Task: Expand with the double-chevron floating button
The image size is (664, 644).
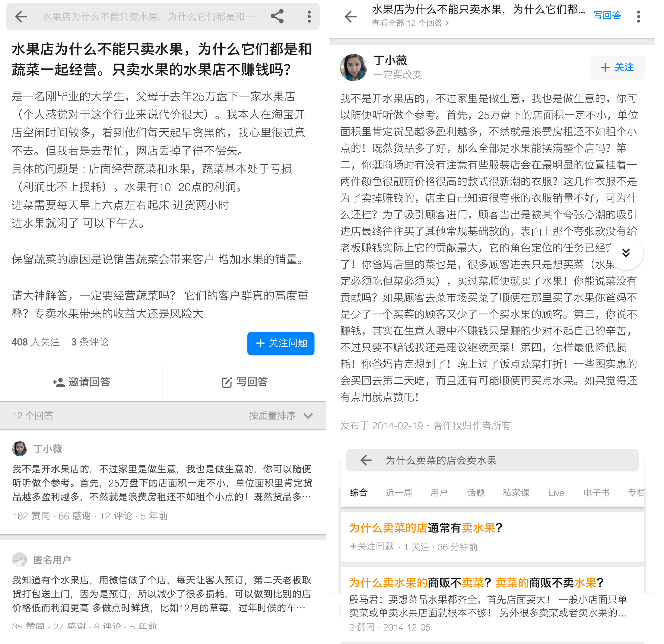Action: (x=625, y=253)
